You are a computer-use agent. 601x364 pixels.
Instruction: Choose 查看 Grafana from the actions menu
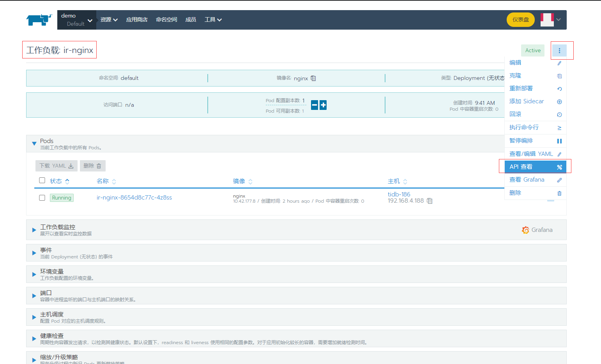(x=536, y=180)
